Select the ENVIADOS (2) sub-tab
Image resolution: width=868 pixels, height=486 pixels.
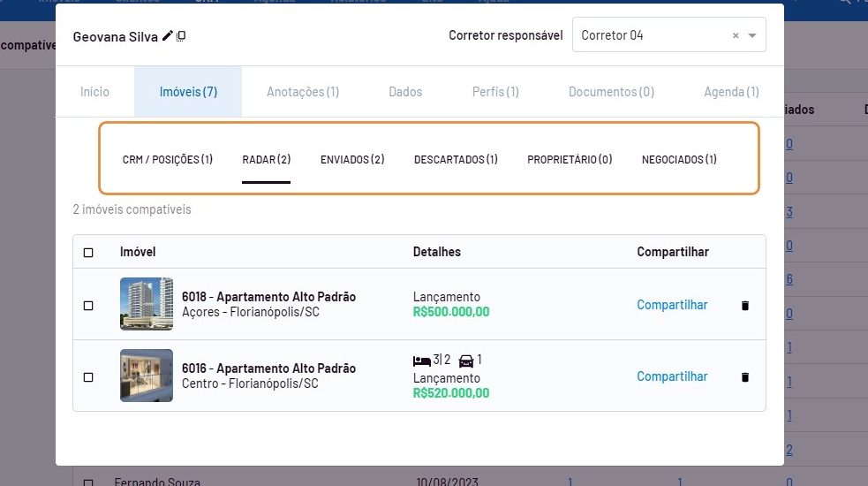[352, 160]
